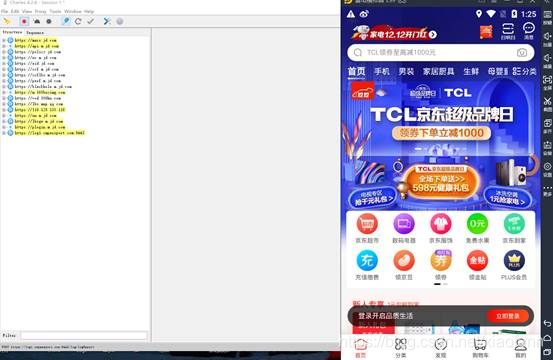Open the View menu in Charles
Viewport: 553px width, 360px height.
(27, 11)
